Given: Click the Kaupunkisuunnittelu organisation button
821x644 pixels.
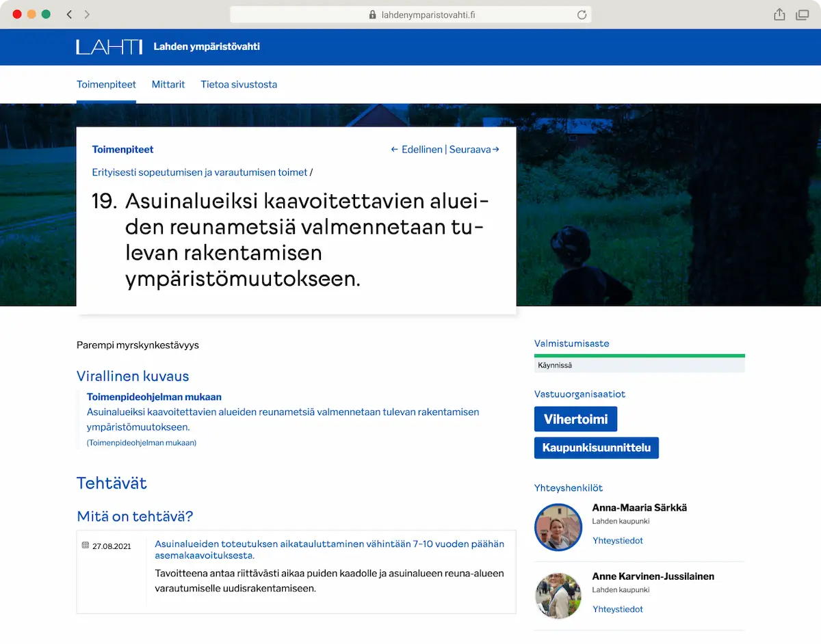Looking at the screenshot, I should tap(597, 448).
